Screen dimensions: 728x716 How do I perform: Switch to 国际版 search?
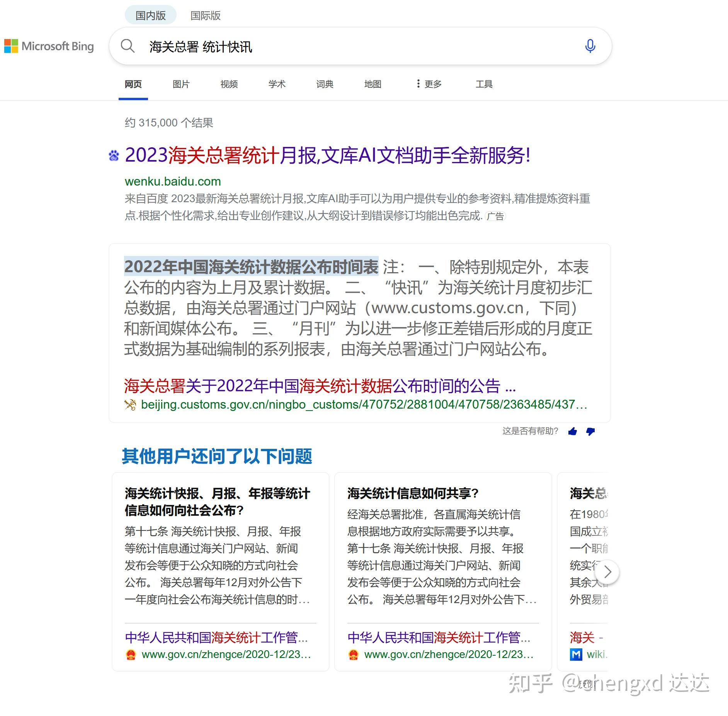click(206, 16)
